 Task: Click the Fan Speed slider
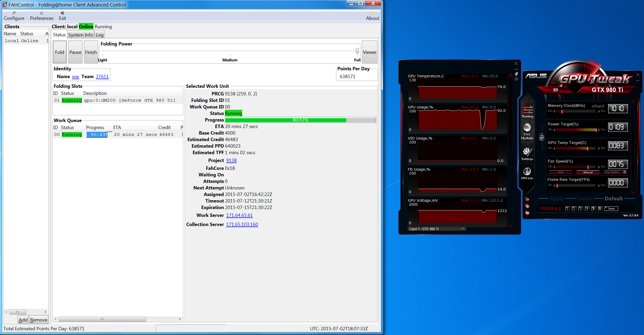click(576, 167)
